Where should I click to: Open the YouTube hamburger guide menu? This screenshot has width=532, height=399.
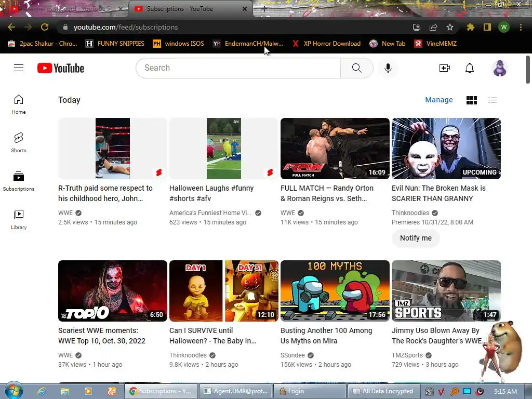19,68
